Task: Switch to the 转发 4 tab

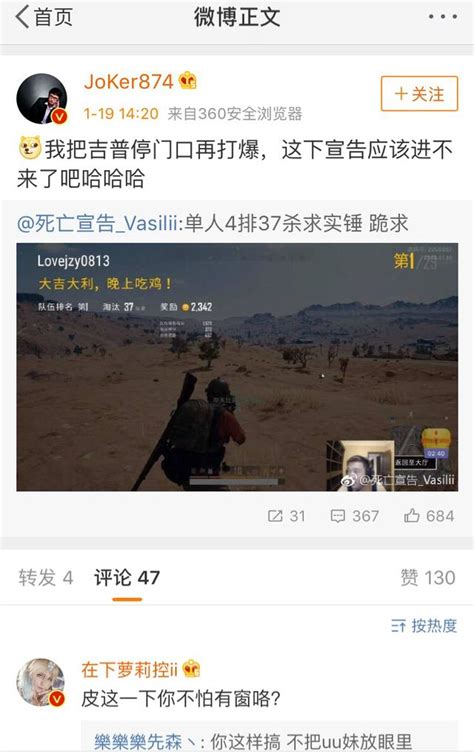Action: pos(46,578)
